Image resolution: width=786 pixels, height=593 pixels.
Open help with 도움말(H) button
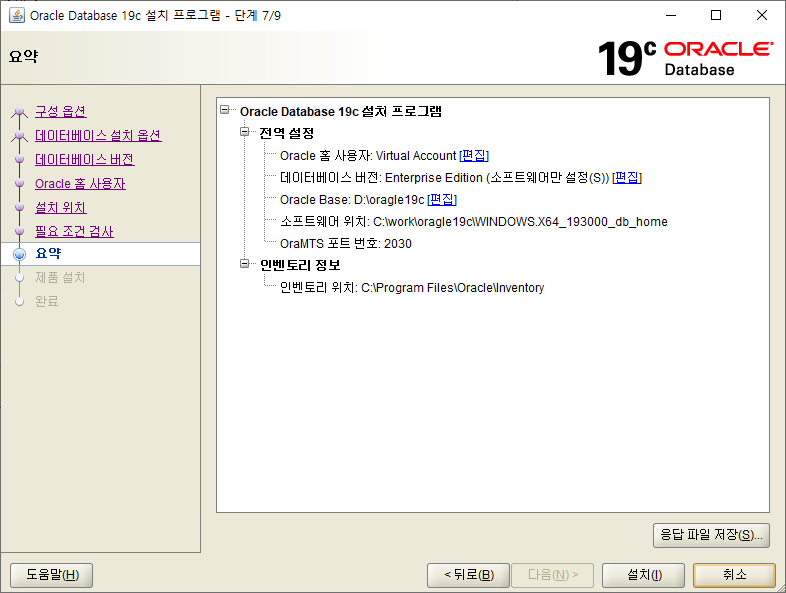point(52,575)
